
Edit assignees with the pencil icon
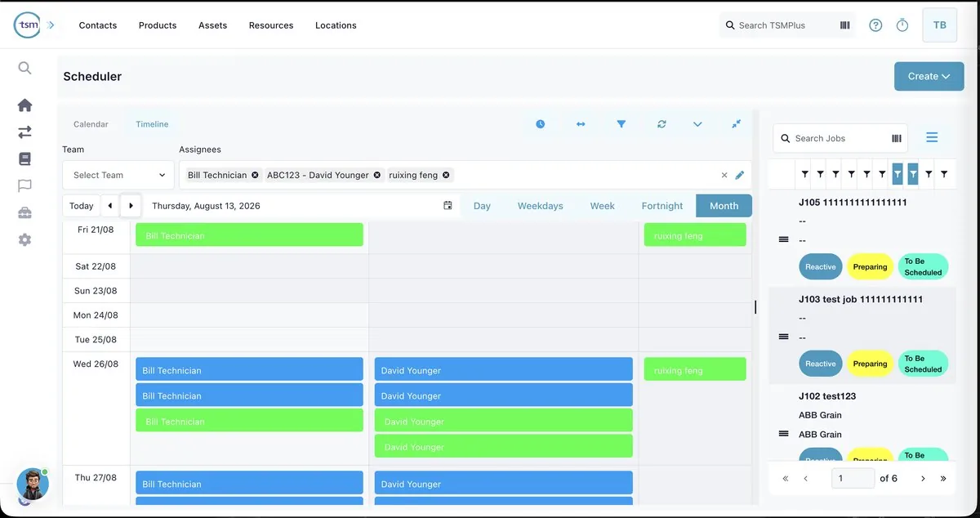[x=740, y=175]
